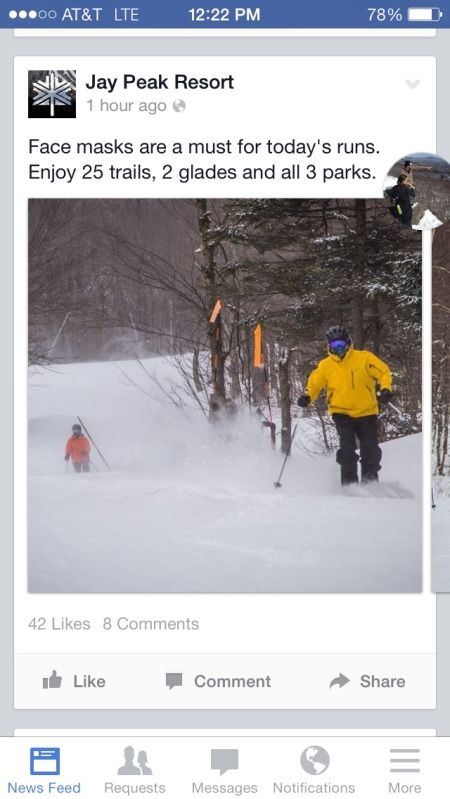This screenshot has width=450, height=799.
Task: Open the skier photo in the post
Action: point(225,395)
